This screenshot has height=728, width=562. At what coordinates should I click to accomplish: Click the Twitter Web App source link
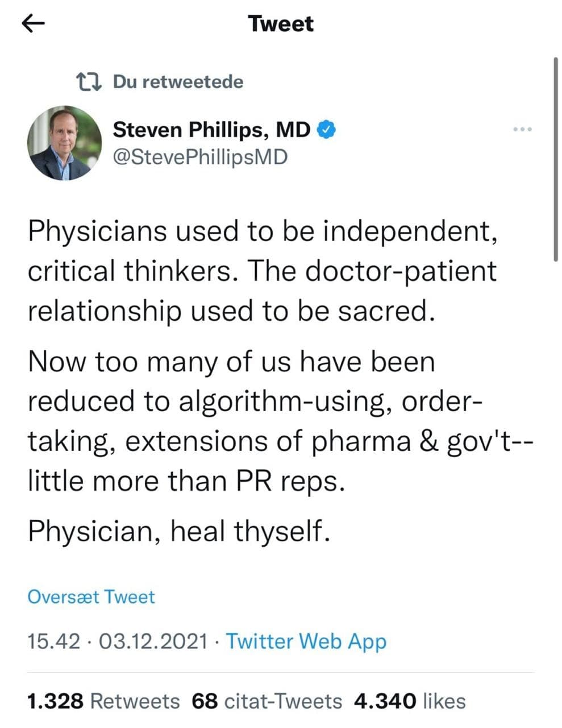click(x=306, y=641)
